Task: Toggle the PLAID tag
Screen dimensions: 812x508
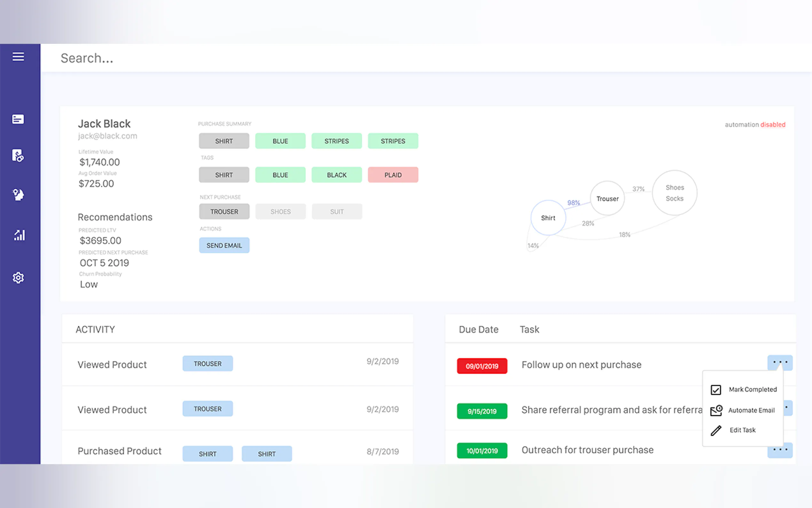Action: (x=393, y=175)
